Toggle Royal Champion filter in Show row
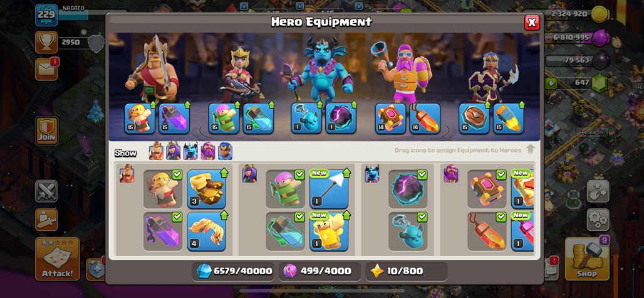Screen dimensions: 644x298 click(225, 151)
